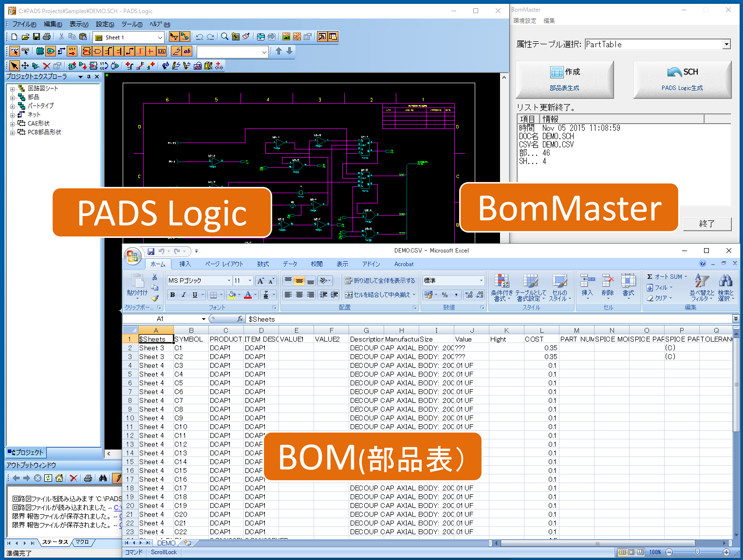
Task: Toggle Italic formatting in Excel ribbon
Action: coord(184,295)
